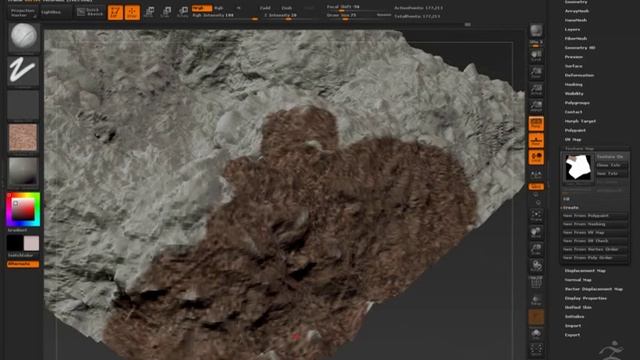Click the Rotate view icon in right shelf
Viewport: 640px width, 360px height.
[536, 266]
